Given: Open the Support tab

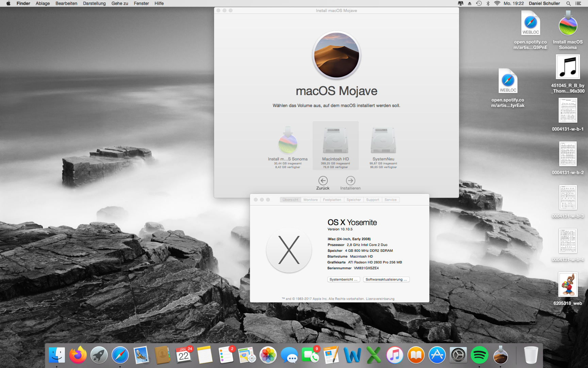Looking at the screenshot, I should click(x=372, y=200).
